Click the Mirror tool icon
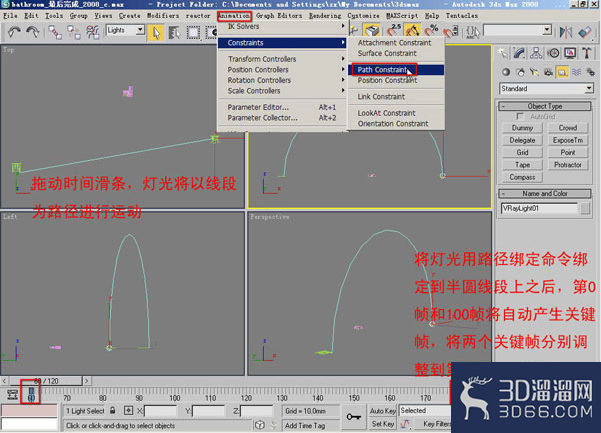 pos(566,32)
